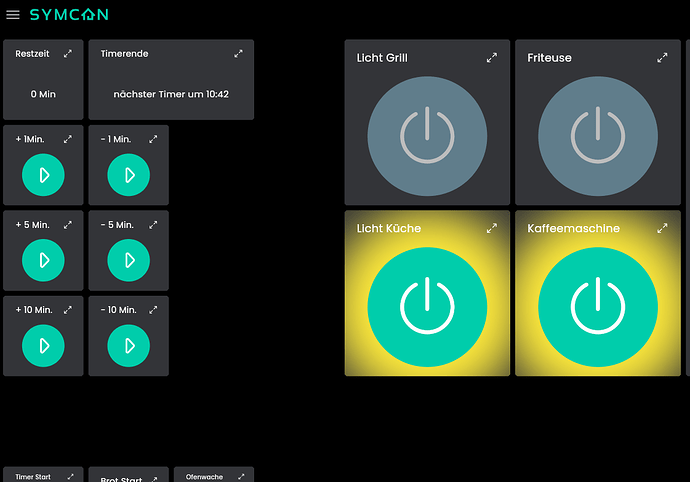
Task: Expand the Restzeit tile
Action: (68, 54)
